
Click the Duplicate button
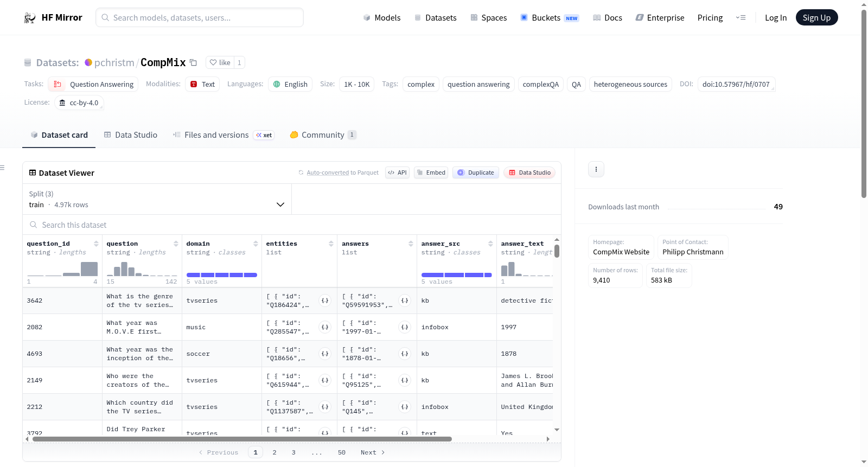click(476, 172)
